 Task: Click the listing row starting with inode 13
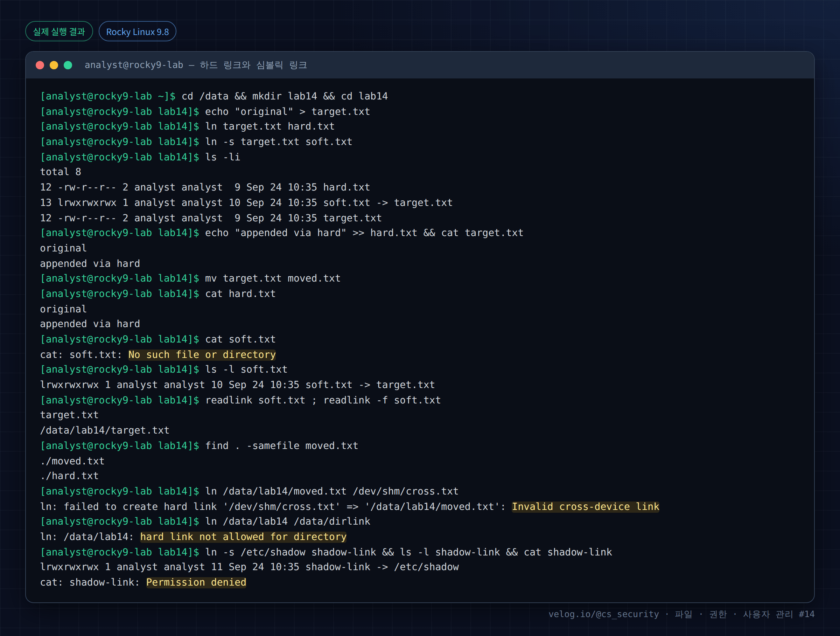pos(246,202)
